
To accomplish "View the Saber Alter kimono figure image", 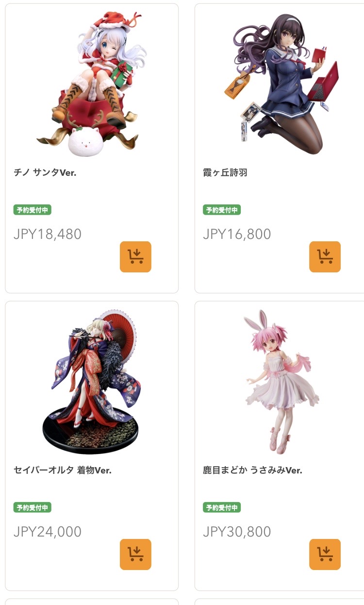I will click(92, 382).
